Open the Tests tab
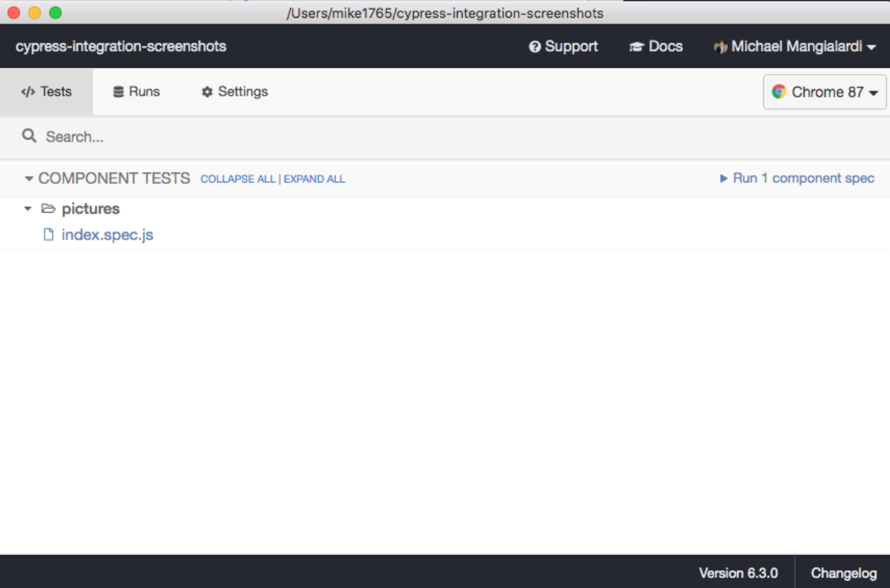Viewport: 890px width, 588px height. [46, 92]
